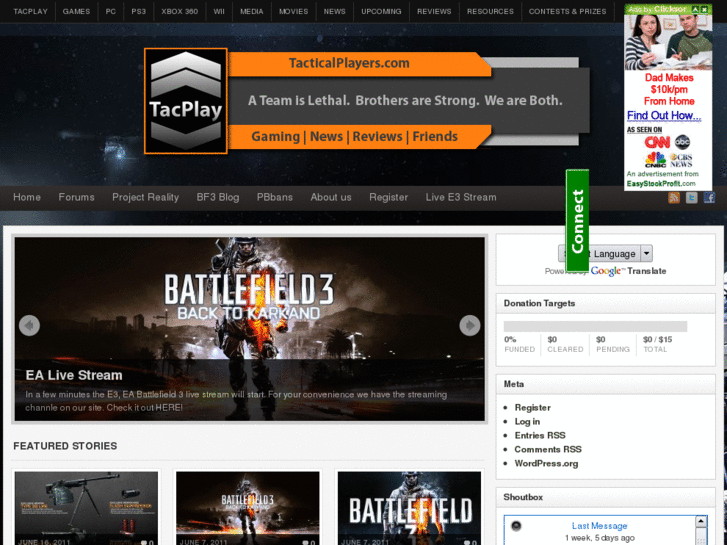The width and height of the screenshot is (727, 545).
Task: Click the TacPlay logo
Action: (x=186, y=101)
